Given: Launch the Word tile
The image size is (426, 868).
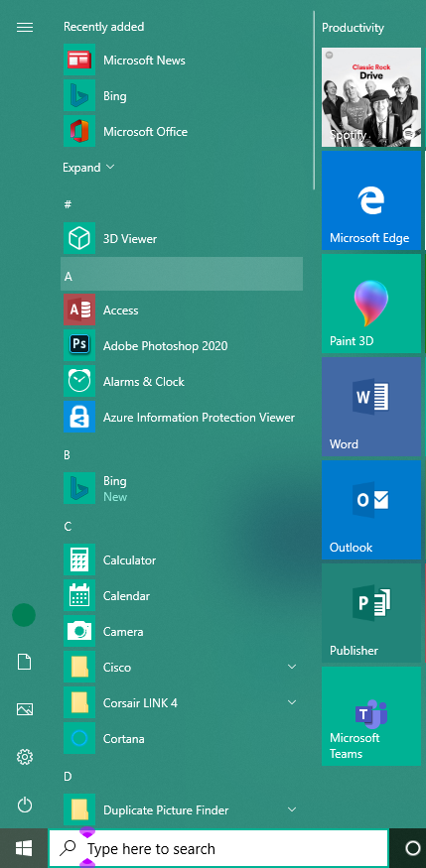Looking at the screenshot, I should click(x=371, y=407).
